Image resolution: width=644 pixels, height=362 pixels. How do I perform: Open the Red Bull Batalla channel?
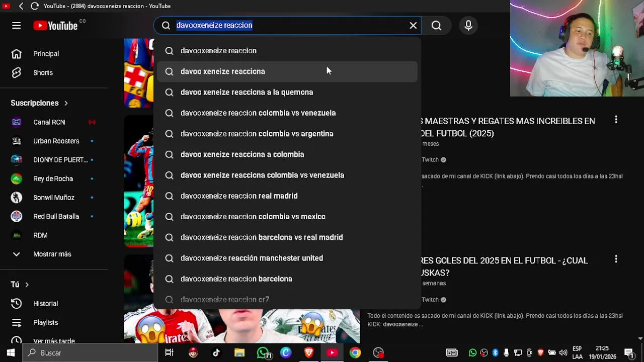54,216
